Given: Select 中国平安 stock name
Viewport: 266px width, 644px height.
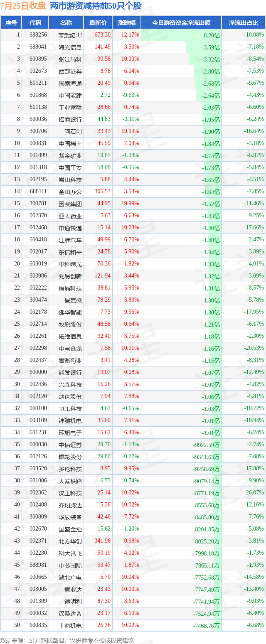Looking at the screenshot, I should point(70,167).
